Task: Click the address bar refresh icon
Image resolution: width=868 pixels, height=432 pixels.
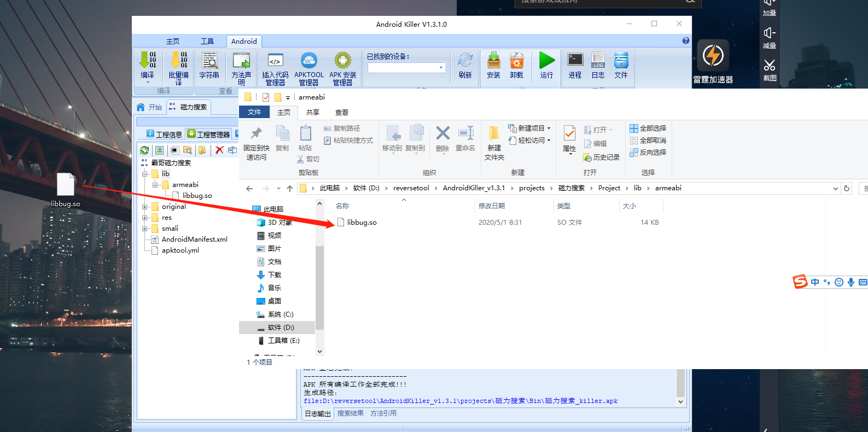Action: point(847,188)
